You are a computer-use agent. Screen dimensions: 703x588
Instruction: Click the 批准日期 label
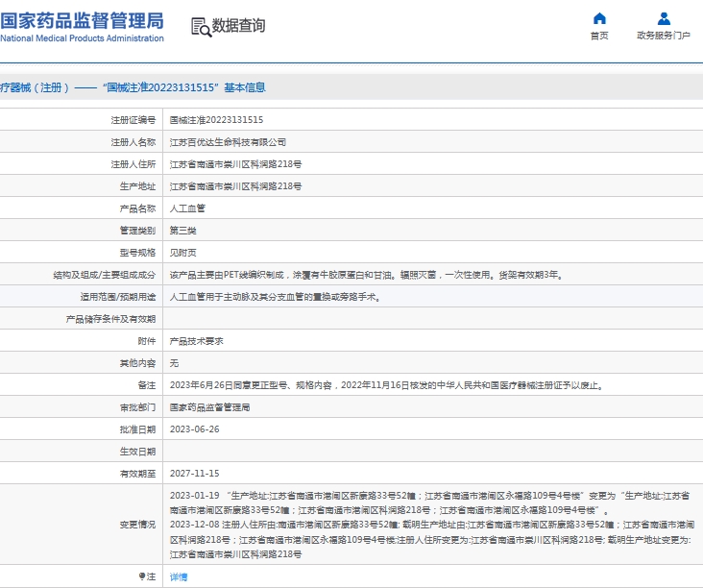[x=137, y=429]
